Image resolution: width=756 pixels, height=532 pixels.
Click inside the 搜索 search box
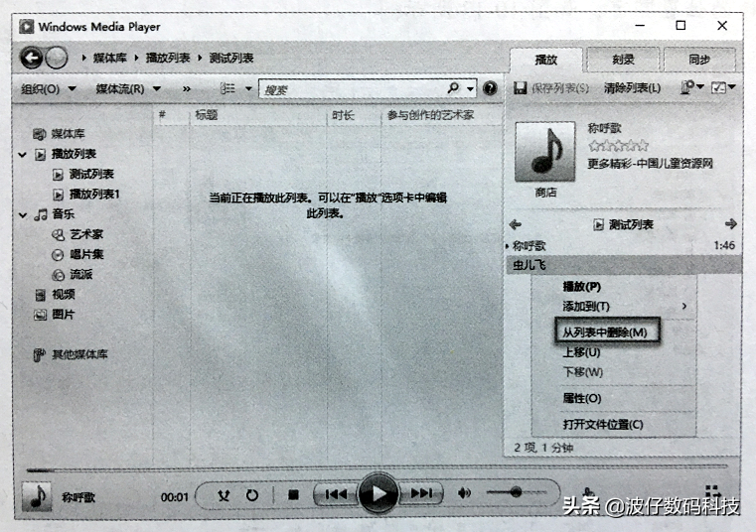click(x=353, y=89)
